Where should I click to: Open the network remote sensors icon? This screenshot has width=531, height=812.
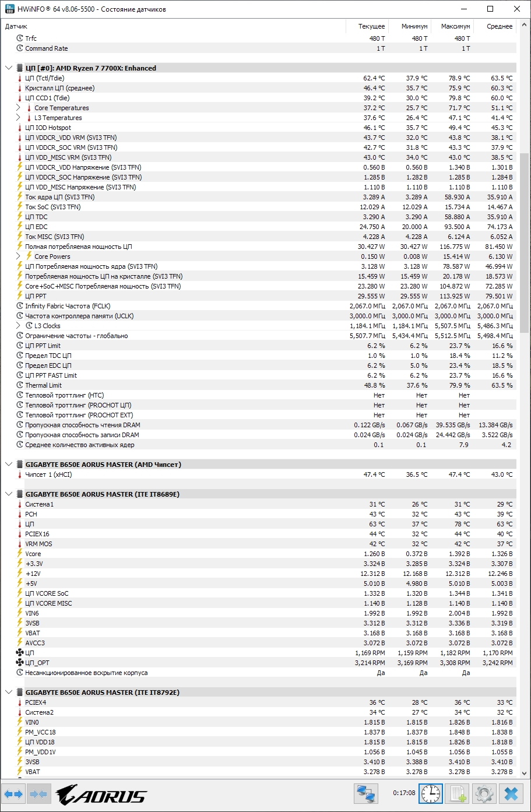coord(366,794)
